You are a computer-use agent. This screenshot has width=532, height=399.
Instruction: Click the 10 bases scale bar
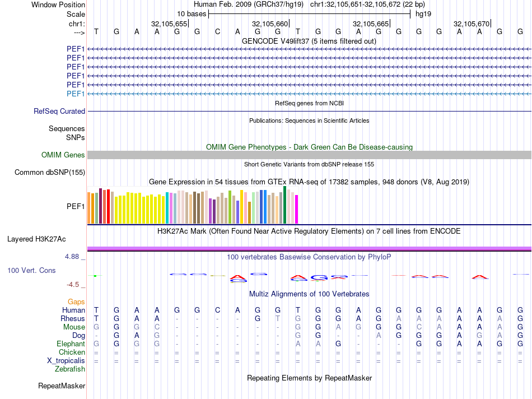[x=310, y=14]
